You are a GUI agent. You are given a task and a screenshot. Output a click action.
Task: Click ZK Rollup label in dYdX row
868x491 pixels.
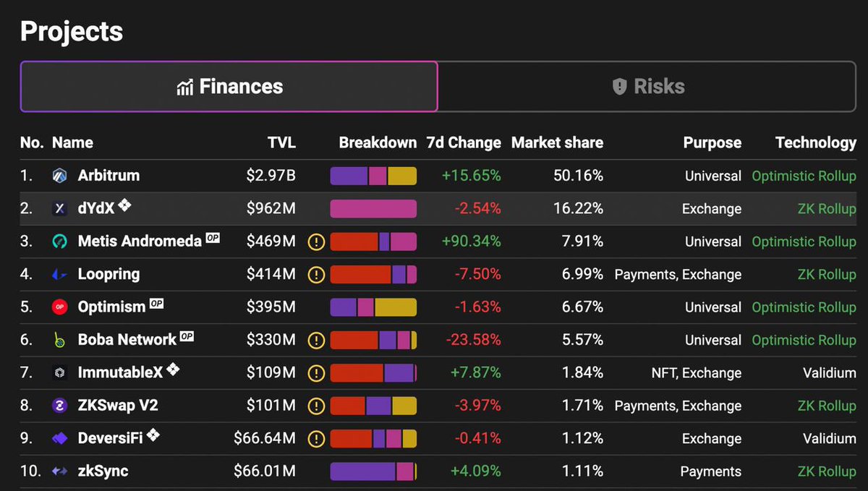(x=827, y=209)
